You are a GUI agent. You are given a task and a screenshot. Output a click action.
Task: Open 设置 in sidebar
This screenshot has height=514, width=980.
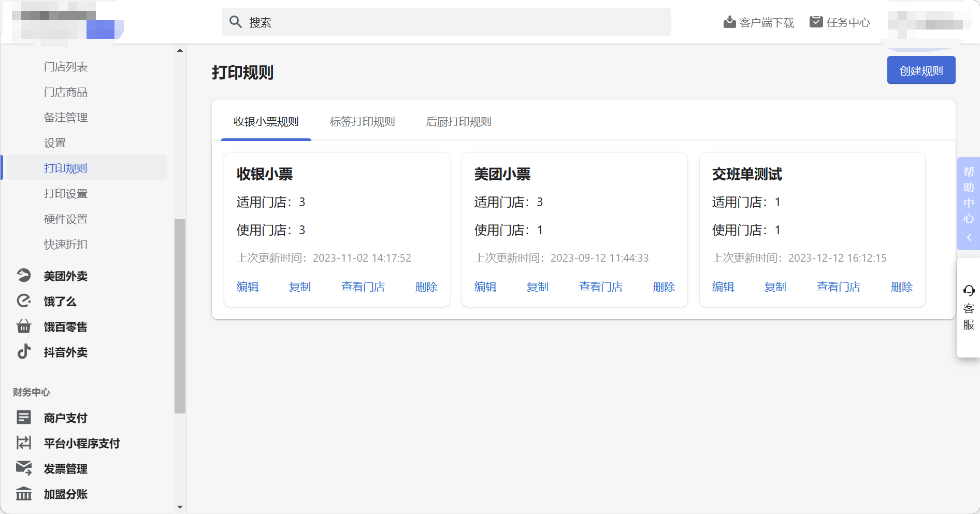[x=55, y=143]
